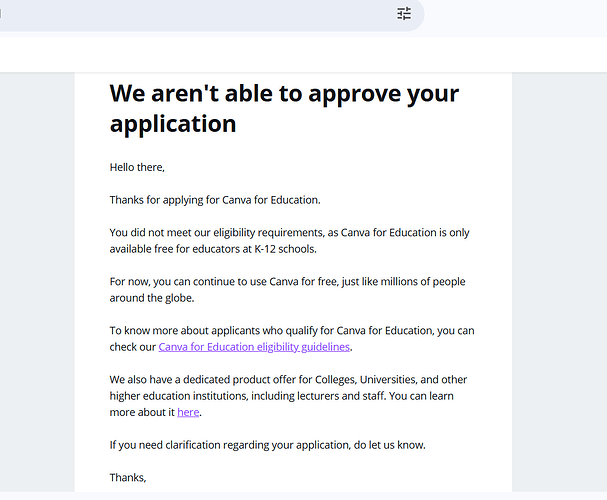The image size is (607, 500).
Task: Open the Canva for Education eligibility guidelines link
Action: pyautogui.click(x=254, y=347)
